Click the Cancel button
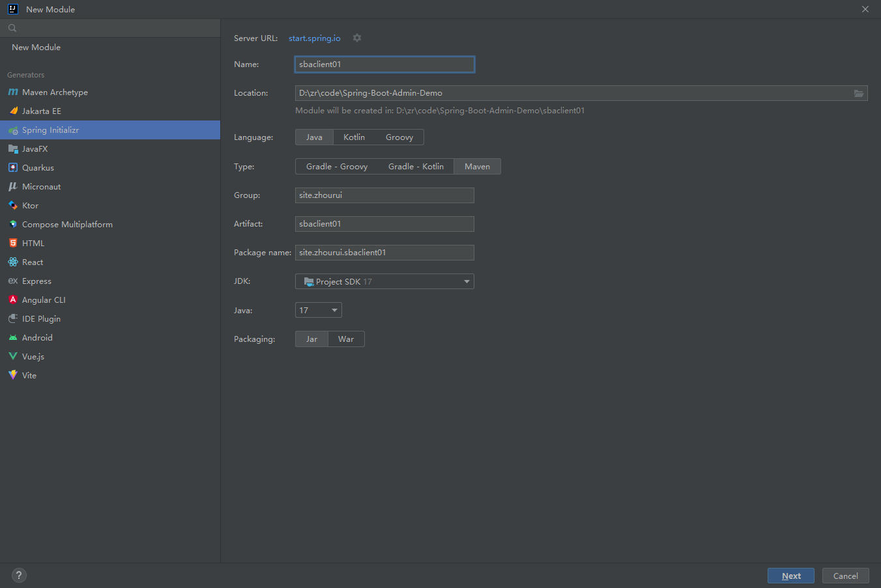 pos(846,576)
